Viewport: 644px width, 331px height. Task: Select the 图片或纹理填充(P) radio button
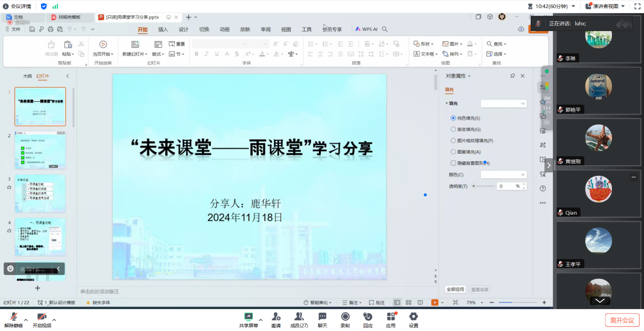pyautogui.click(x=453, y=140)
